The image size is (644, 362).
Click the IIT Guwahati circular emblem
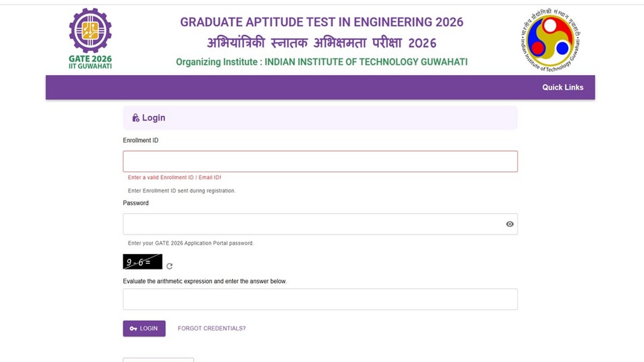[550, 40]
